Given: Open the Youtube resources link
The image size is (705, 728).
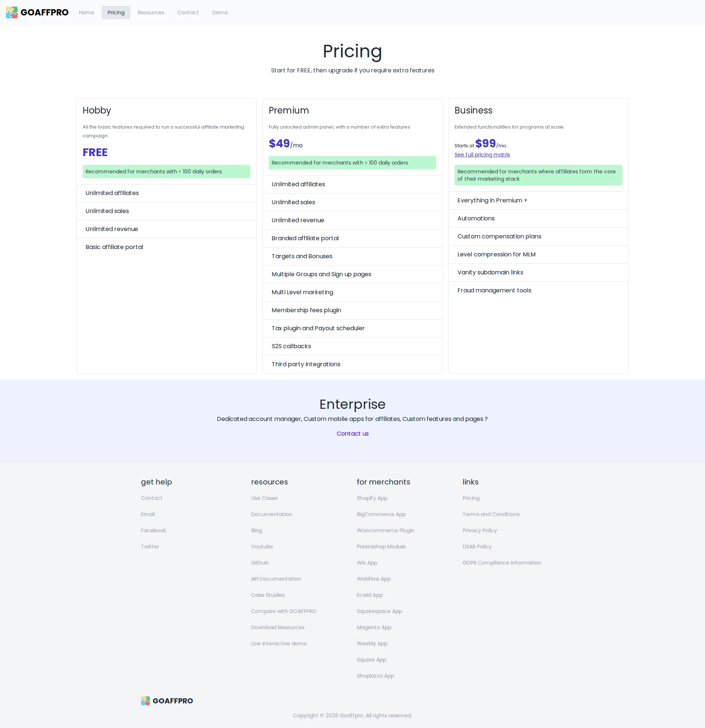Looking at the screenshot, I should [x=262, y=547].
